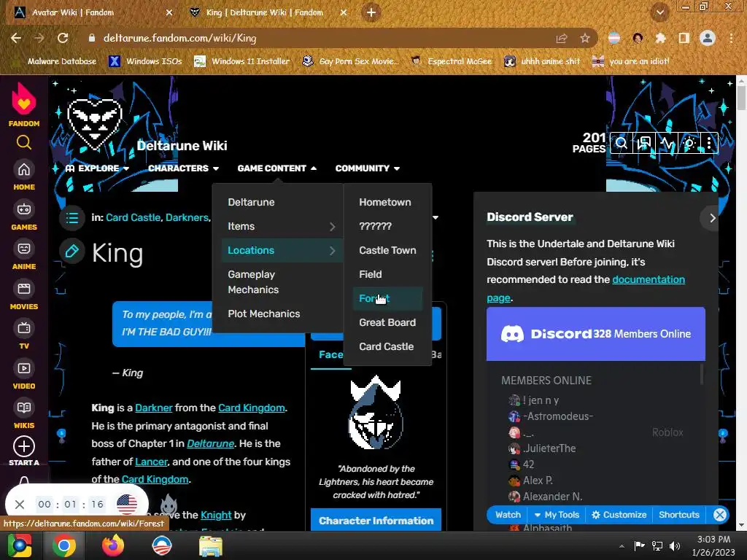Bookmark this page with star
The width and height of the screenshot is (747, 560).
(585, 38)
